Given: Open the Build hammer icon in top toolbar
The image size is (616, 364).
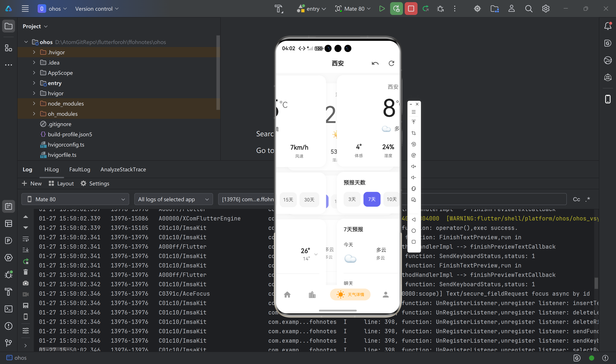Looking at the screenshot, I should pyautogui.click(x=278, y=9).
